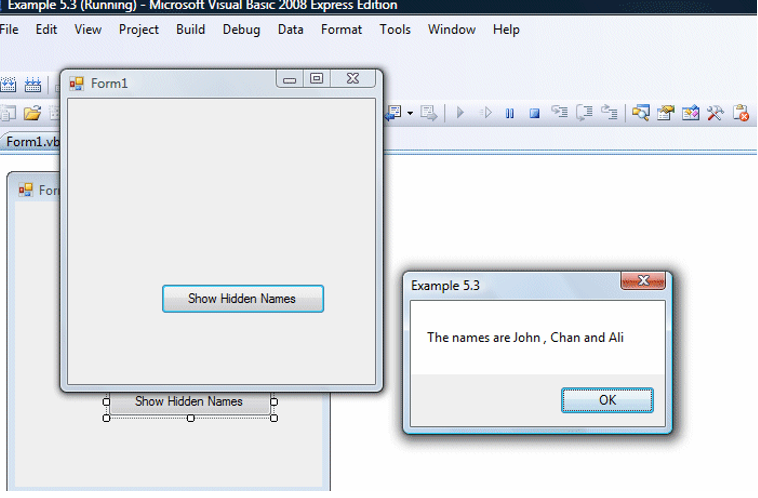
Task: Open the Toolbox hammer-and-wrench icon
Action: (x=715, y=113)
